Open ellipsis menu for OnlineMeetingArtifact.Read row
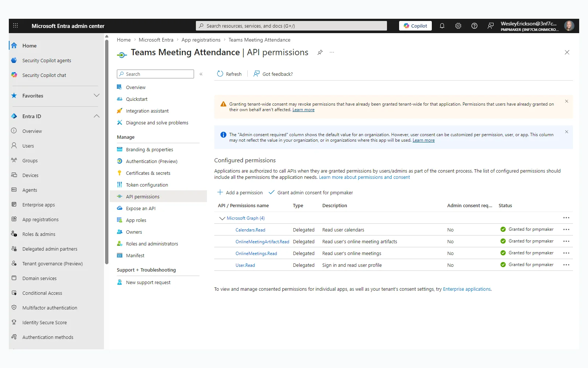Image resolution: width=588 pixels, height=368 pixels. (566, 241)
